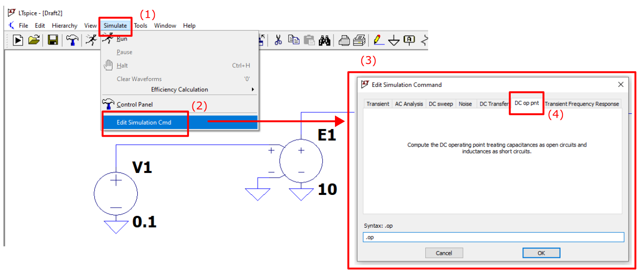Save the schematic with the floppy icon

(x=53, y=40)
